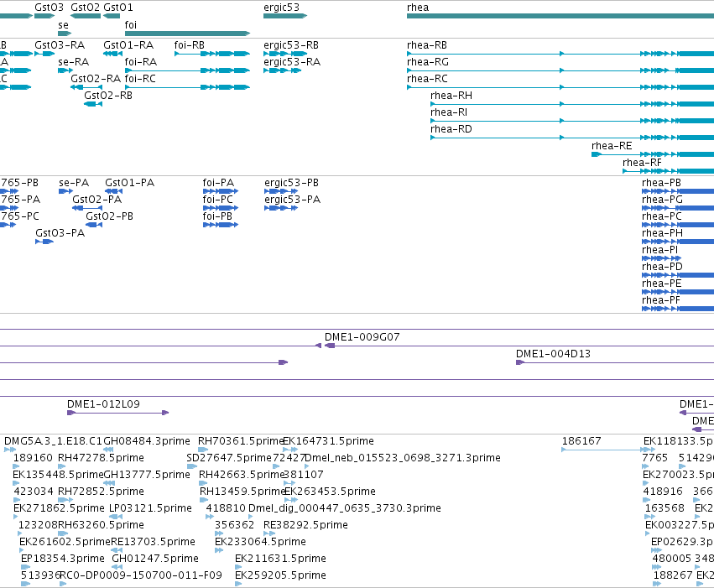Select protein ergic53-PA
The image size is (714, 588).
tap(292, 200)
